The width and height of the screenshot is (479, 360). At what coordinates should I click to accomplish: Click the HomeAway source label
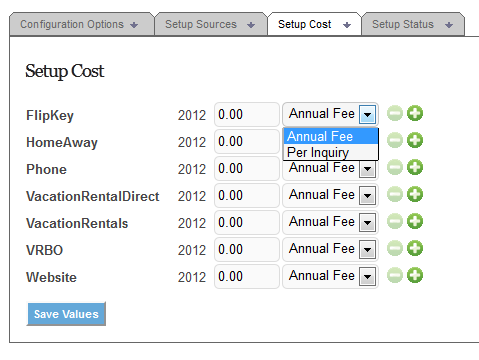pyautogui.click(x=62, y=142)
